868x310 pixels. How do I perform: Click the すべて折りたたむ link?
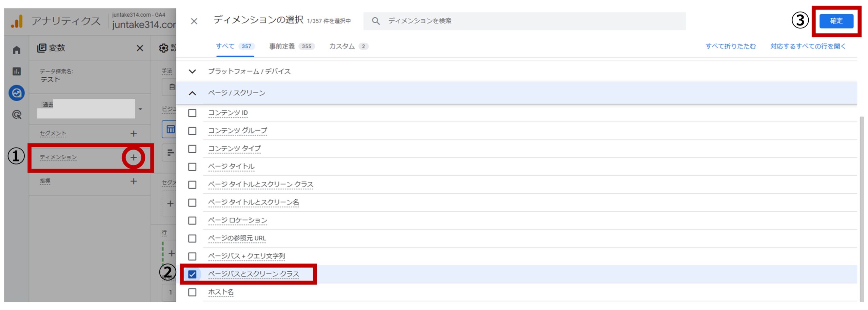click(x=730, y=46)
